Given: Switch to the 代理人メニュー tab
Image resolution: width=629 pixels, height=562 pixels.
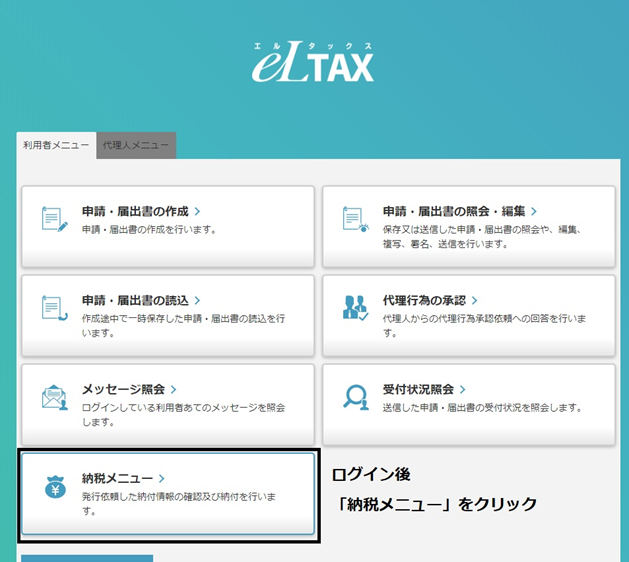Looking at the screenshot, I should [x=136, y=145].
